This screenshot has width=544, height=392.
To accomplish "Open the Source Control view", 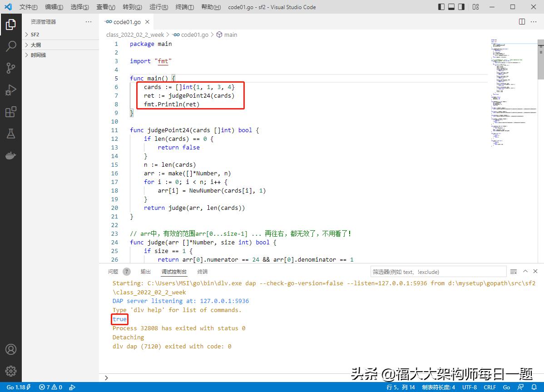I will 11,68.
